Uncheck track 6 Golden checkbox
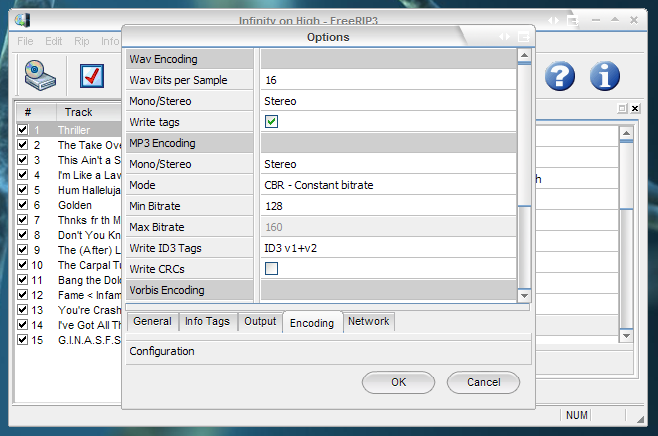The width and height of the screenshot is (658, 436). click(x=23, y=205)
